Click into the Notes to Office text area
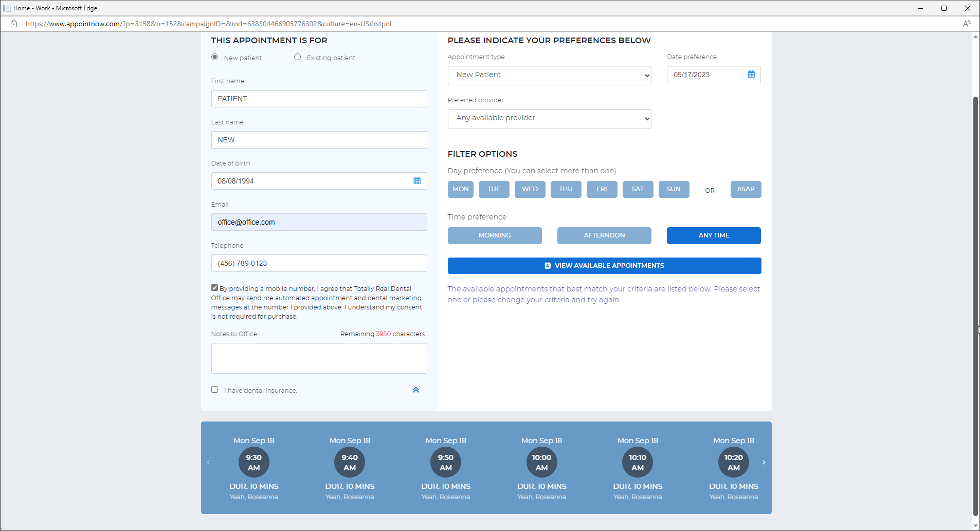 [x=319, y=358]
